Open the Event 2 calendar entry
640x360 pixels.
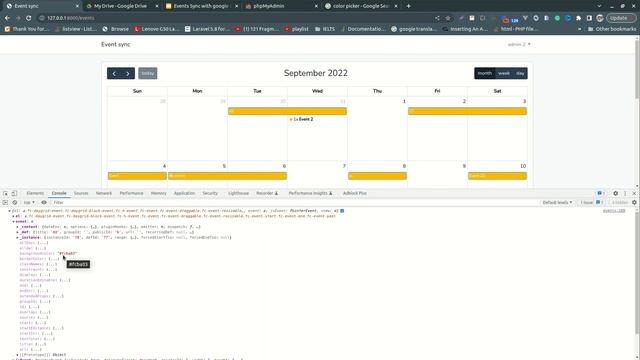tap(301, 119)
